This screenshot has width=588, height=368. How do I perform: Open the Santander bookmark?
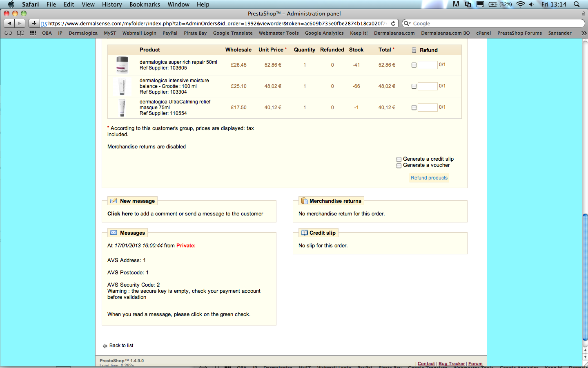(560, 33)
